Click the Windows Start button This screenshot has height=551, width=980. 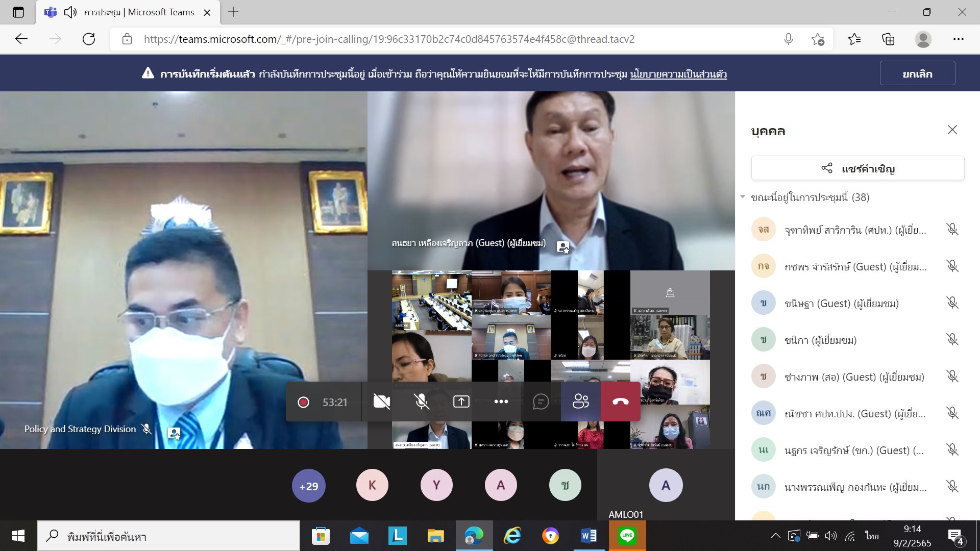point(18,536)
